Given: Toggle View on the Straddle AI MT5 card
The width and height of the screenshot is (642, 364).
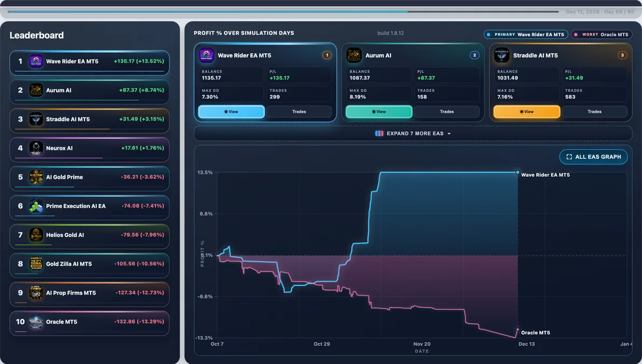Looking at the screenshot, I should tap(527, 112).
